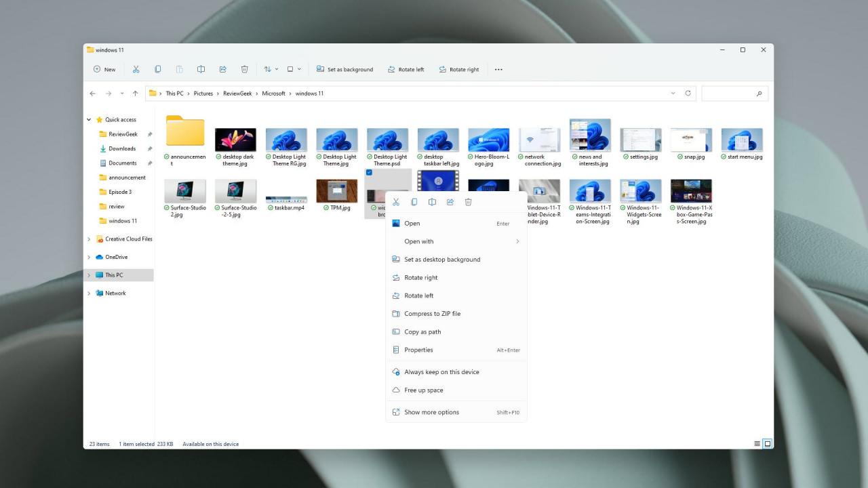This screenshot has width=868, height=488.
Task: Expand the View layout dropdown
Action: pyautogui.click(x=293, y=68)
